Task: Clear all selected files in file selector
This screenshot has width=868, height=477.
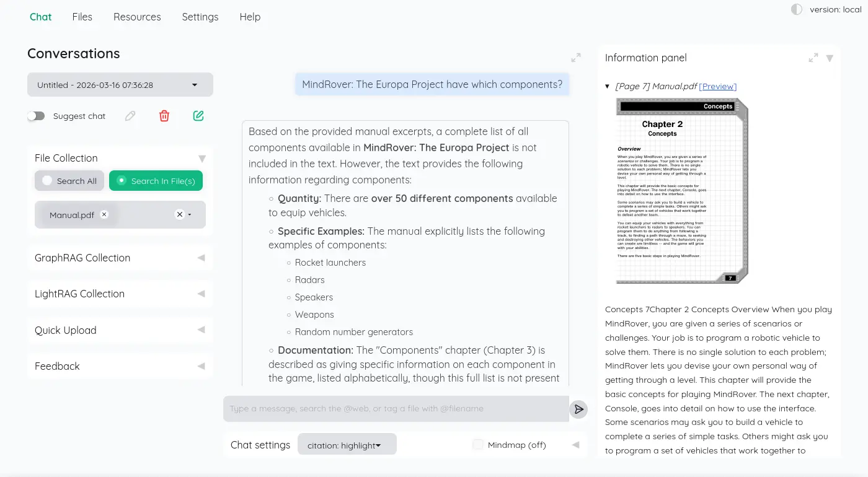Action: [x=179, y=214]
